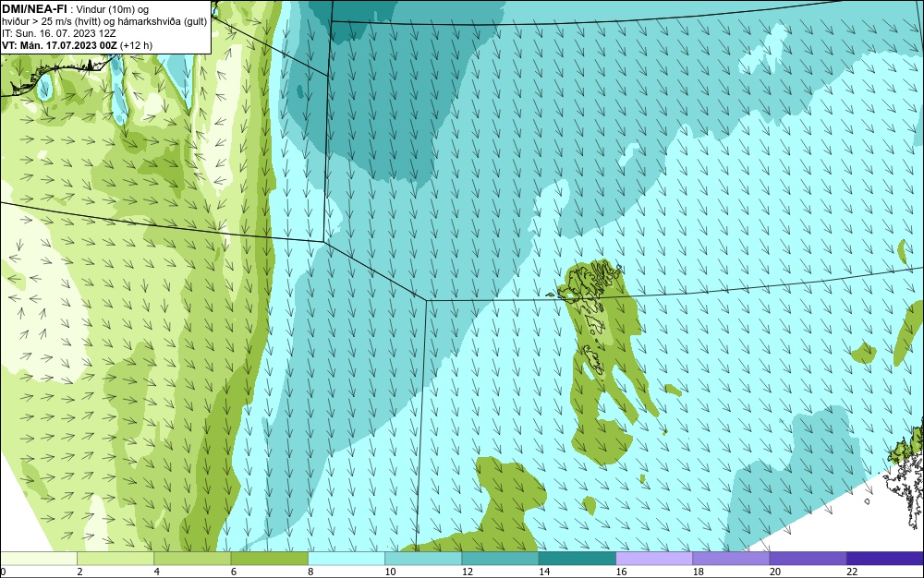Click the 'VT: Mán. 17.07.2023 00Z' valid time
Image resolution: width=924 pixels, height=578 pixels.
pyautogui.click(x=59, y=45)
